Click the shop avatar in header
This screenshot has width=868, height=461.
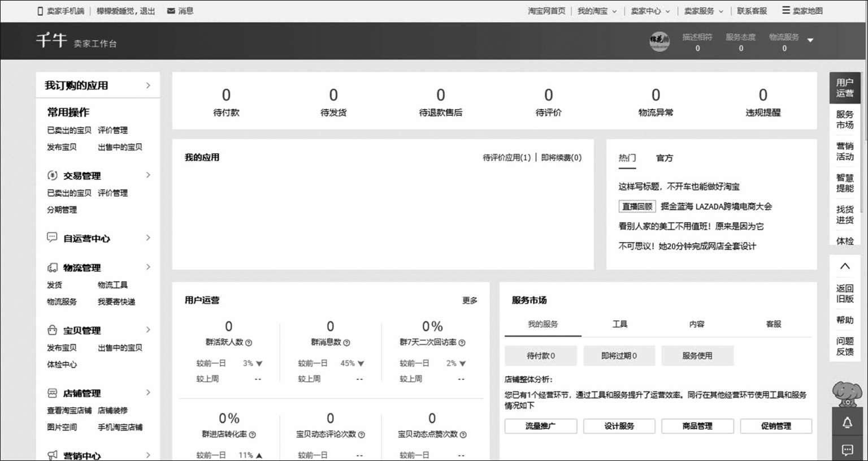659,41
